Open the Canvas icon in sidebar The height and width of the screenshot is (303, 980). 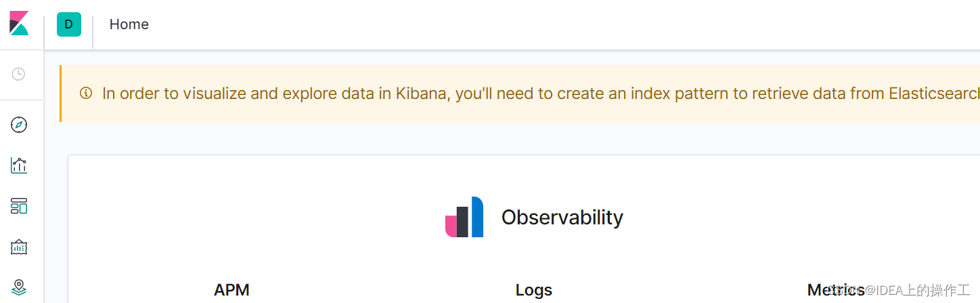point(19,247)
